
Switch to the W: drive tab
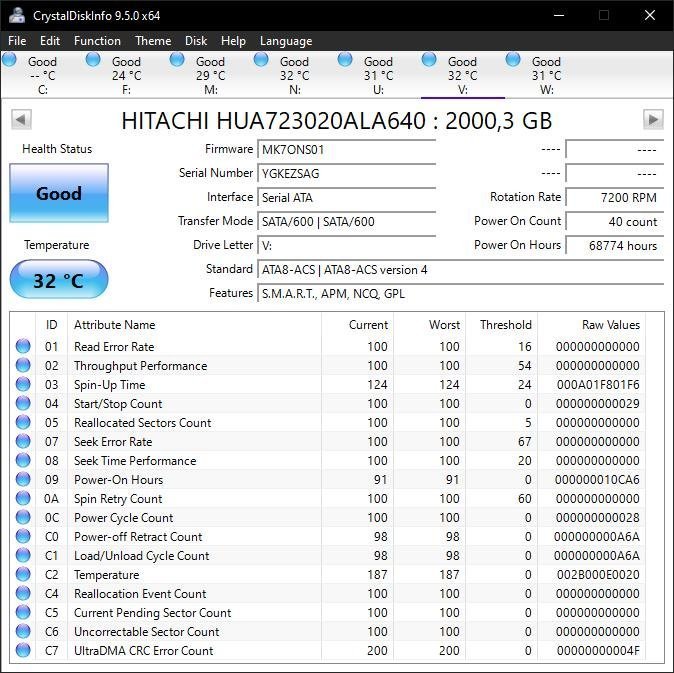[x=546, y=75]
